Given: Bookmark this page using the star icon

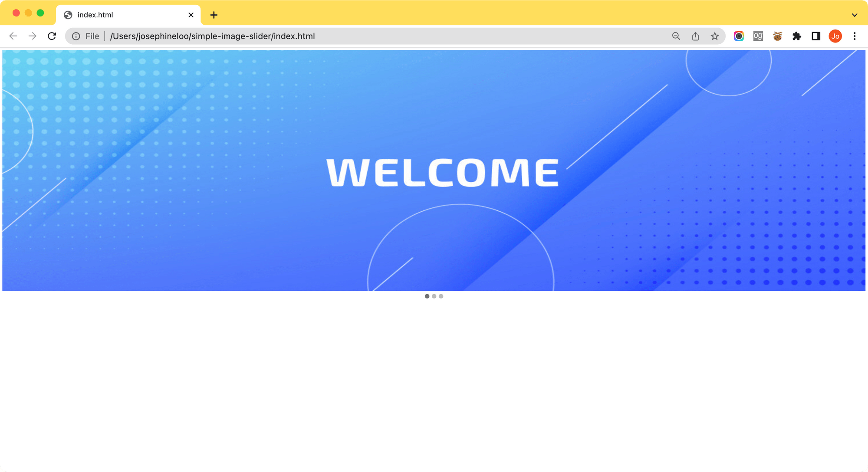Looking at the screenshot, I should point(714,36).
